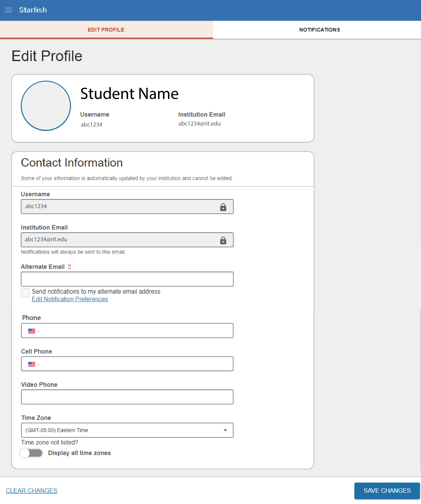Enable sending notifications to alternate email
Screen dimensions: 421x504
tap(25, 293)
